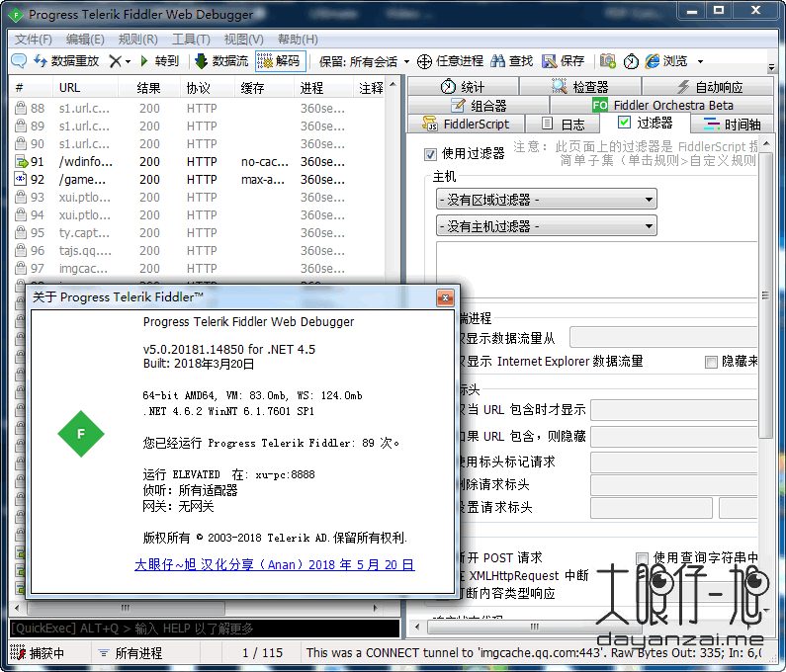The image size is (786, 672).
Task: Switch to the 自动响应 tab
Action: (x=708, y=87)
